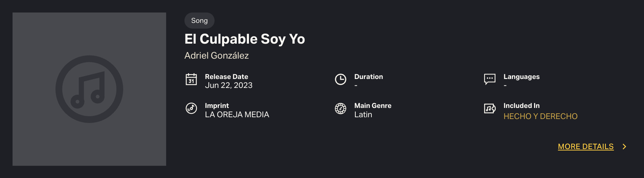Viewport: 644px width, 178px height.
Task: Click the LA OREJA MEDIA imprint text
Action: tap(237, 115)
